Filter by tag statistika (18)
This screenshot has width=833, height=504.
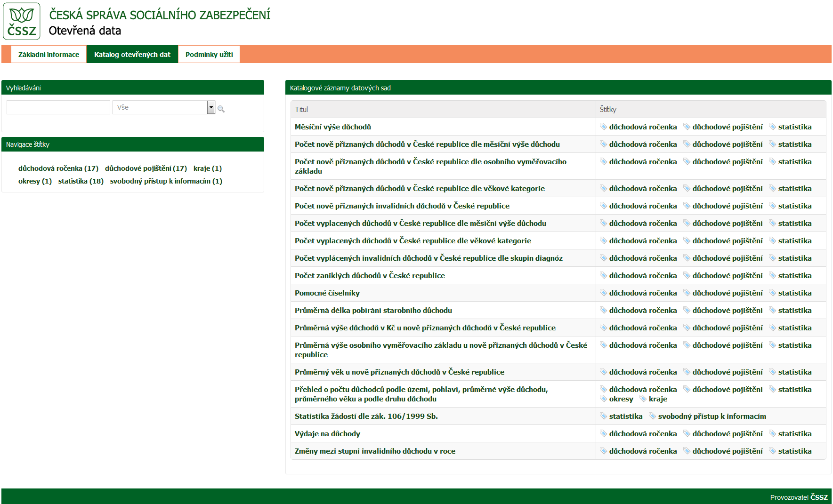pos(81,181)
